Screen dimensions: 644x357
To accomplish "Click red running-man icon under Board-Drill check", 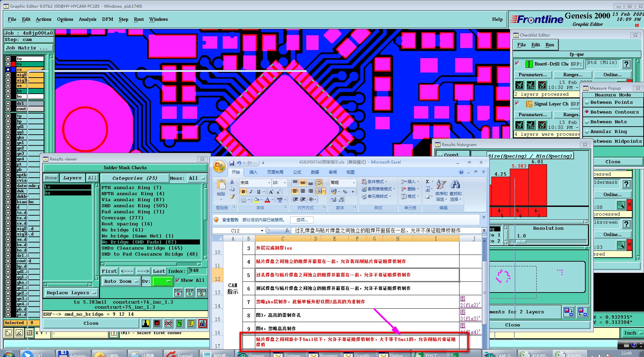I will (542, 85).
